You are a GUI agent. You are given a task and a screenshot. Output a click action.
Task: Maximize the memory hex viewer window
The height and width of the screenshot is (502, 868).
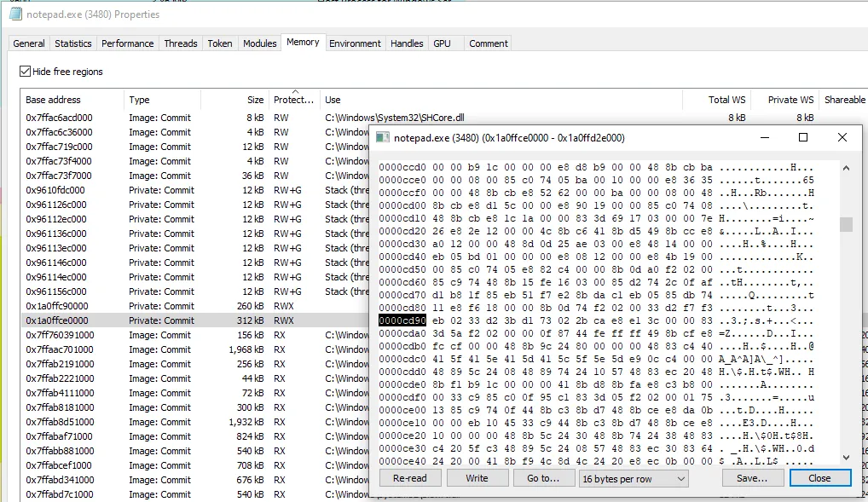point(802,137)
